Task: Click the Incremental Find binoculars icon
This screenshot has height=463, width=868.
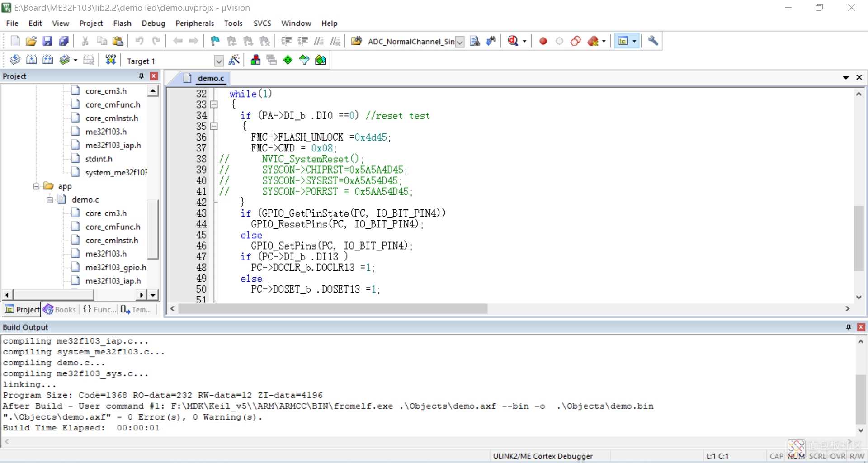Action: coord(491,41)
